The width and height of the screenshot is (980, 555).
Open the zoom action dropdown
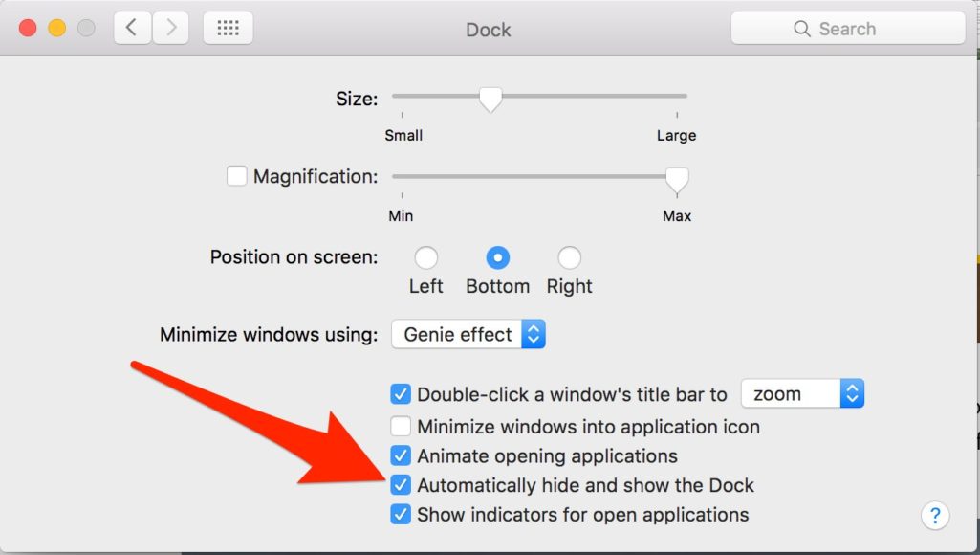point(802,393)
